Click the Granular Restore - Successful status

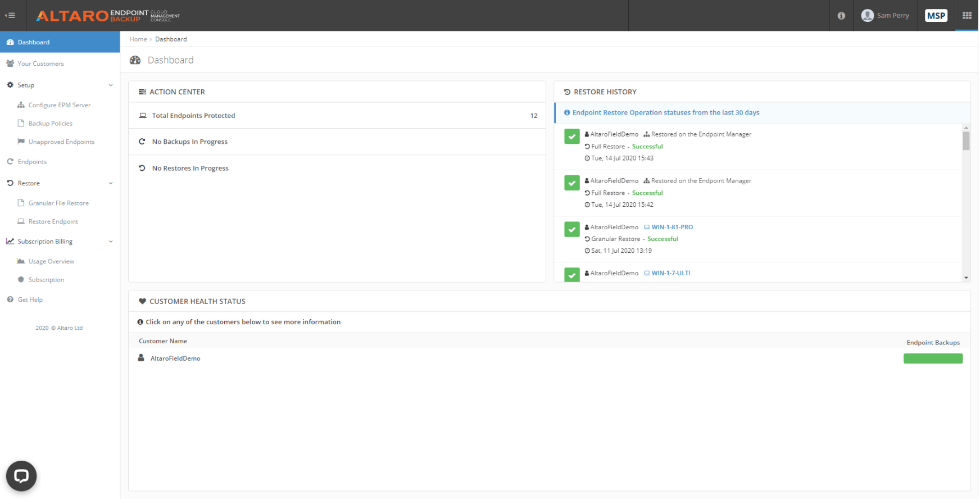tap(634, 239)
